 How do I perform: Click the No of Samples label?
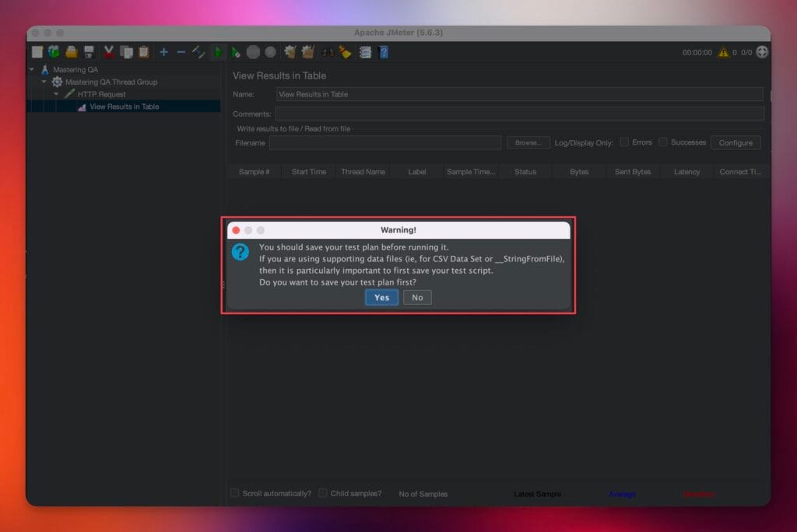423,494
